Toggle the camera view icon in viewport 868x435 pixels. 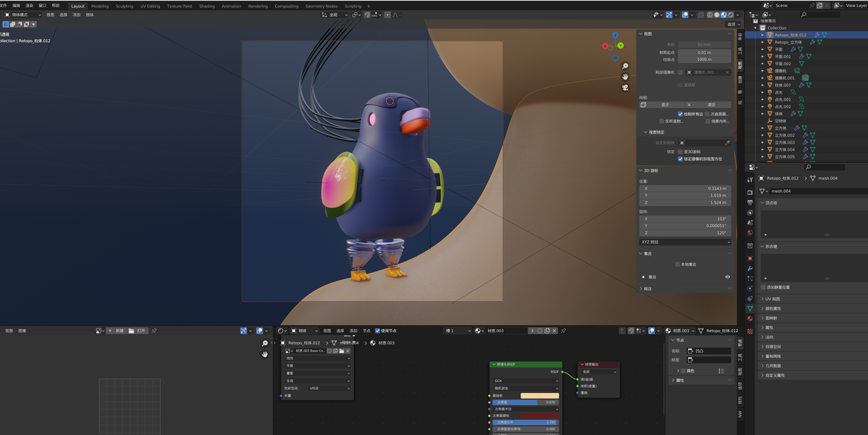coord(625,87)
